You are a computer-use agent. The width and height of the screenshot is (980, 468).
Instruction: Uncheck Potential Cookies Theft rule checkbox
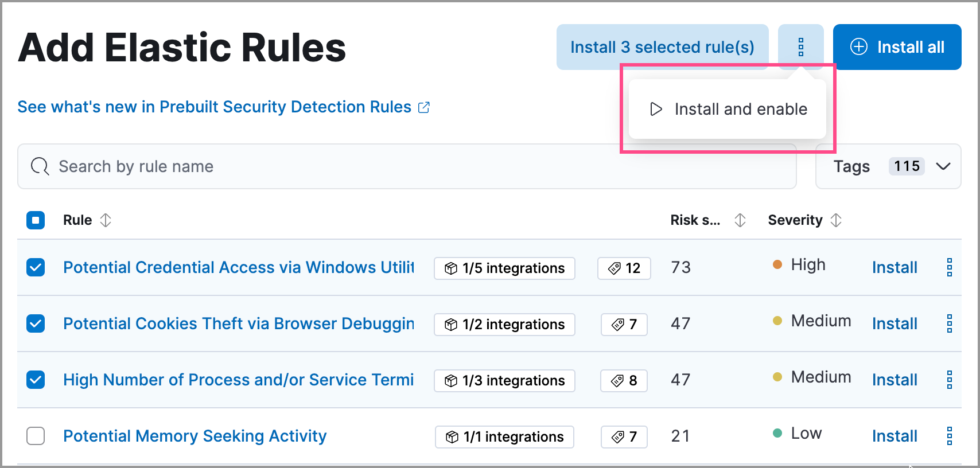tap(36, 323)
